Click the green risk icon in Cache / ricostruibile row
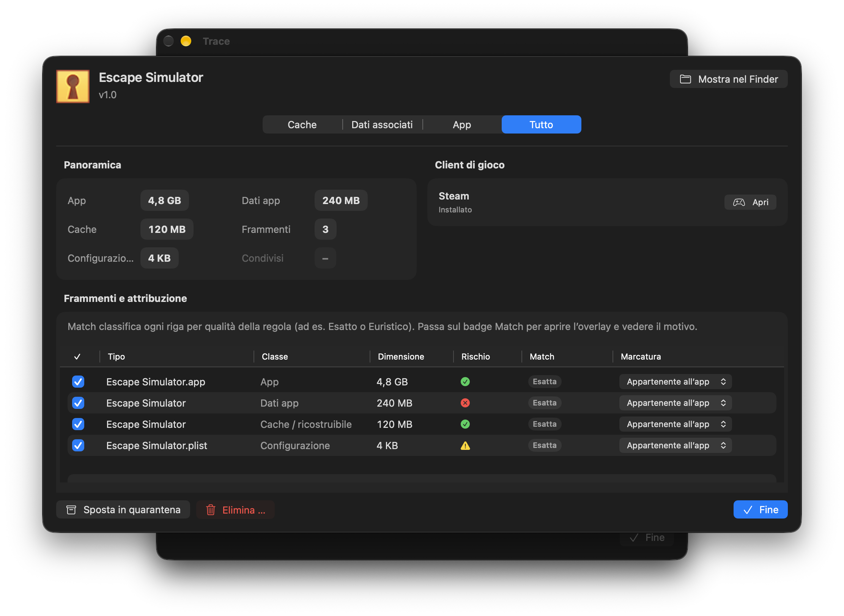Viewport: 844px width, 616px height. pyautogui.click(x=465, y=424)
